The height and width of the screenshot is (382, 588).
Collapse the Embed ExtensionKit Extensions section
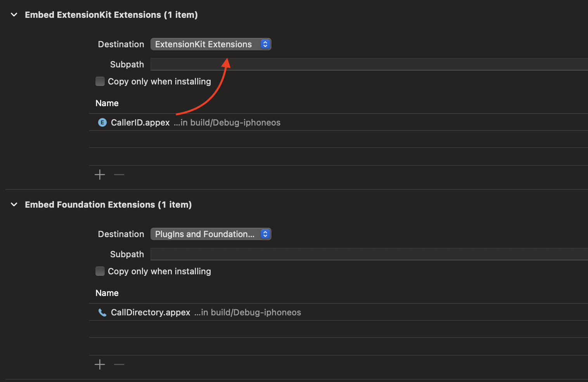(x=14, y=15)
